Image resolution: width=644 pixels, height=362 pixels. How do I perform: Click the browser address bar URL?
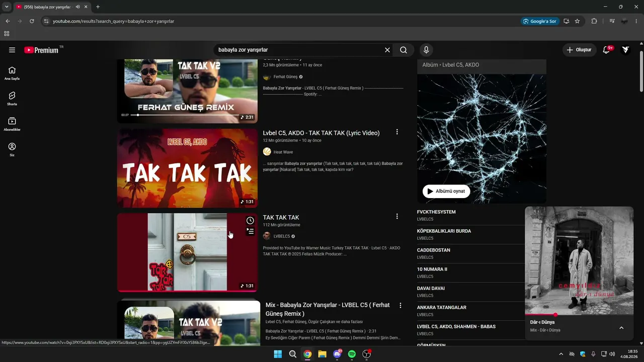[x=114, y=21]
